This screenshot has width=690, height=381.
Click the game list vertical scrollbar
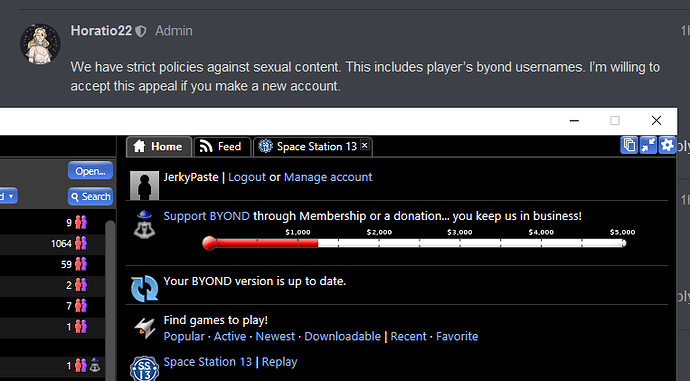click(x=110, y=299)
